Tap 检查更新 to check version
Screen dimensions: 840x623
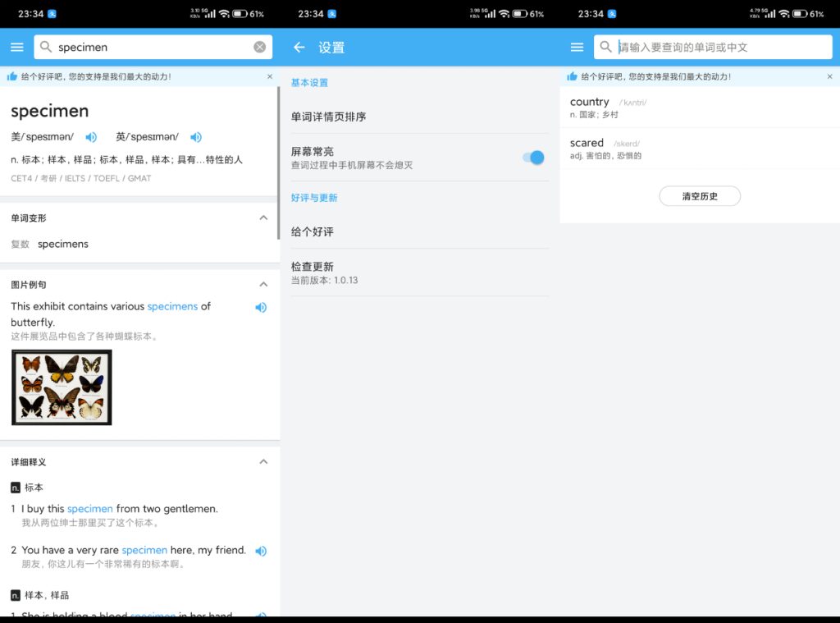[420, 273]
